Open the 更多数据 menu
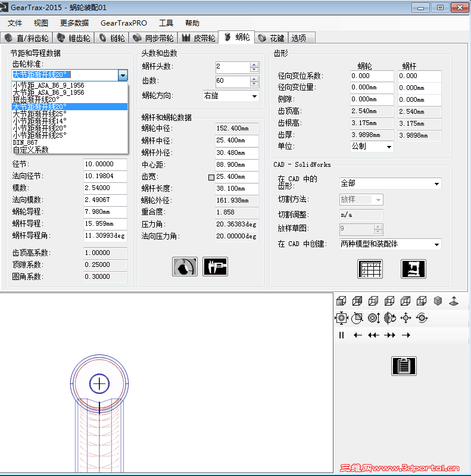471x476 pixels. point(74,23)
